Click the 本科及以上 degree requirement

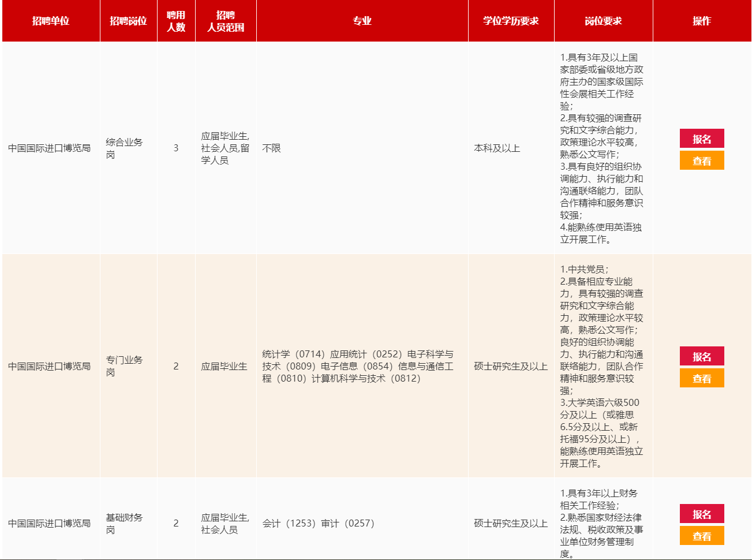[x=497, y=148]
